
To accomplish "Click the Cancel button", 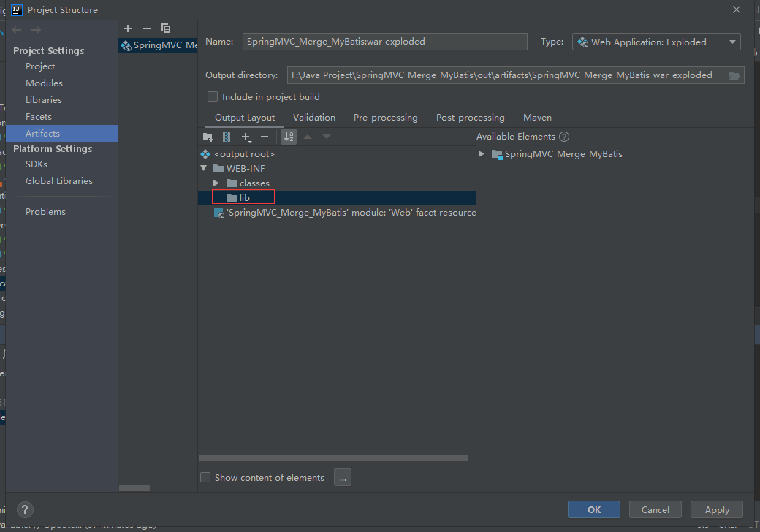I will point(655,510).
